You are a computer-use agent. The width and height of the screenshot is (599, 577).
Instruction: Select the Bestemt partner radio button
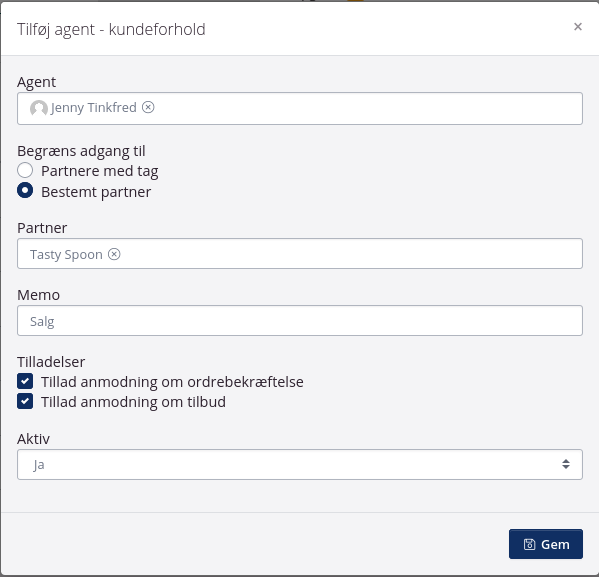pyautogui.click(x=25, y=191)
